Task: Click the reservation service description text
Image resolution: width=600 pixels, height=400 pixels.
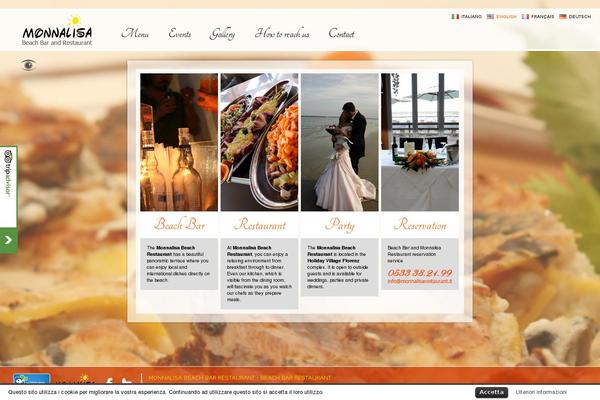Action: click(x=414, y=254)
